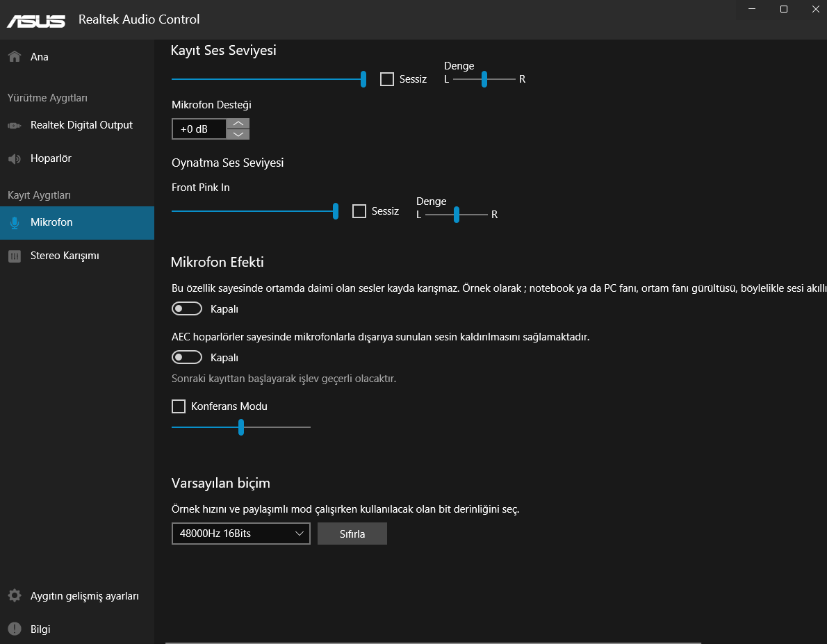Click the Realtek Digital Output device icon
Screen dimensions: 827x644
pos(14,126)
